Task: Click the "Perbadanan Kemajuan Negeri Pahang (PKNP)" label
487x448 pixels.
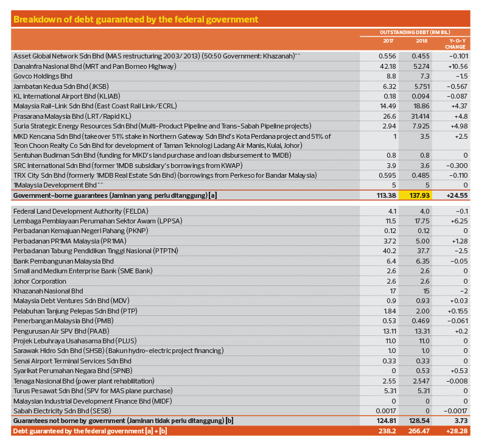Action: click(81, 231)
